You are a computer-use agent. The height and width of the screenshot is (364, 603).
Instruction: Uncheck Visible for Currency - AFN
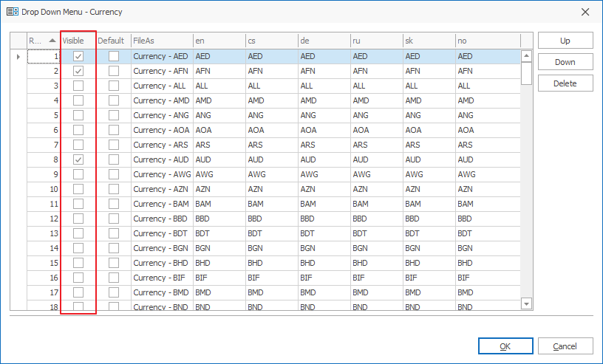pyautogui.click(x=78, y=71)
